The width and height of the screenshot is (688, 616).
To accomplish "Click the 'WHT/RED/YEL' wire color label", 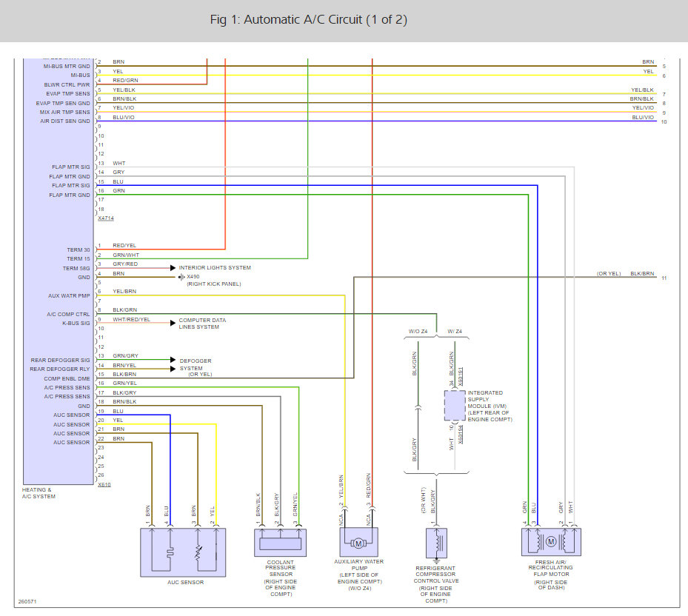I will 131,319.
